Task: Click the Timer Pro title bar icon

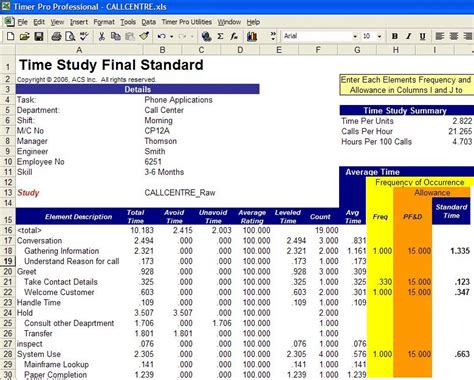Action: [x=6, y=6]
